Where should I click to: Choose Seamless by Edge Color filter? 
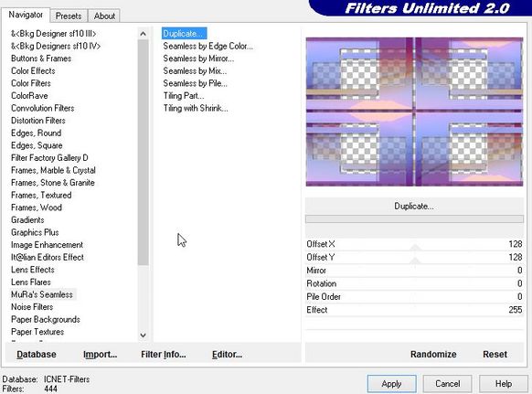208,46
